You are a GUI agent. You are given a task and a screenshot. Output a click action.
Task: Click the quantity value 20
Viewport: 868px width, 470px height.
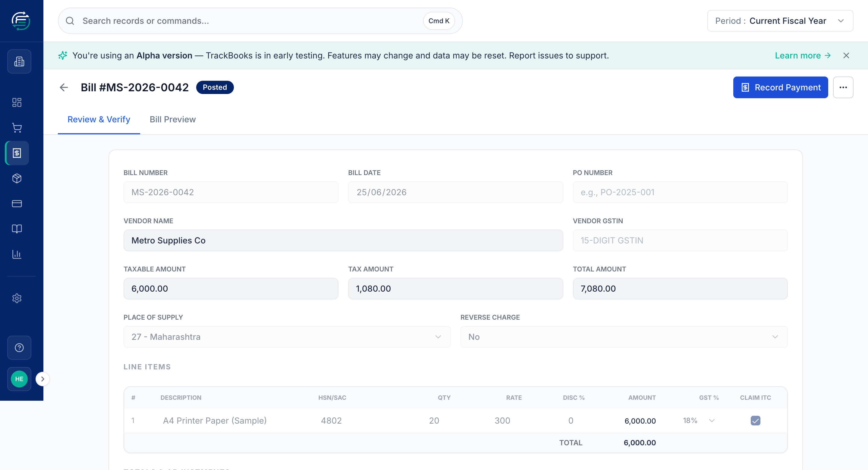coord(434,421)
